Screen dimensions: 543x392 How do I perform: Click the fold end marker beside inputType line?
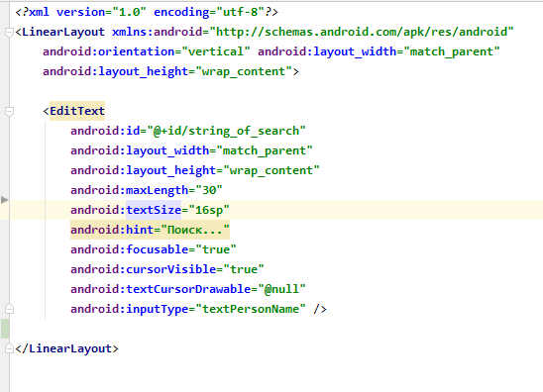click(9, 309)
